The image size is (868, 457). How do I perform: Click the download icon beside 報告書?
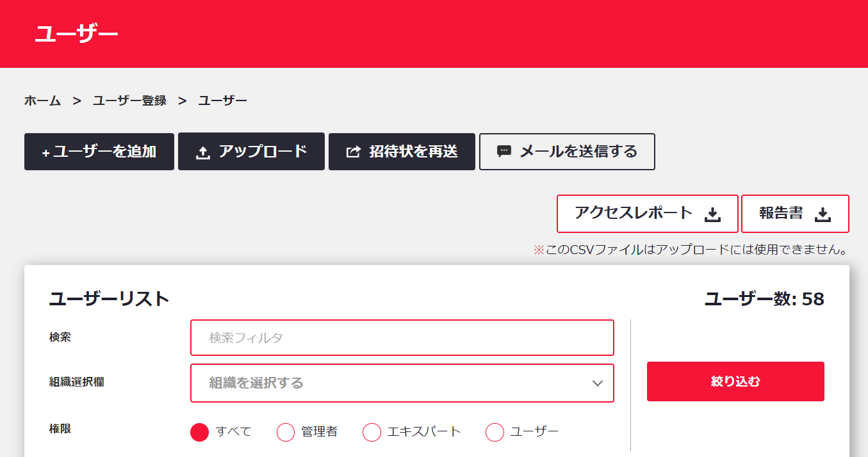tap(823, 214)
